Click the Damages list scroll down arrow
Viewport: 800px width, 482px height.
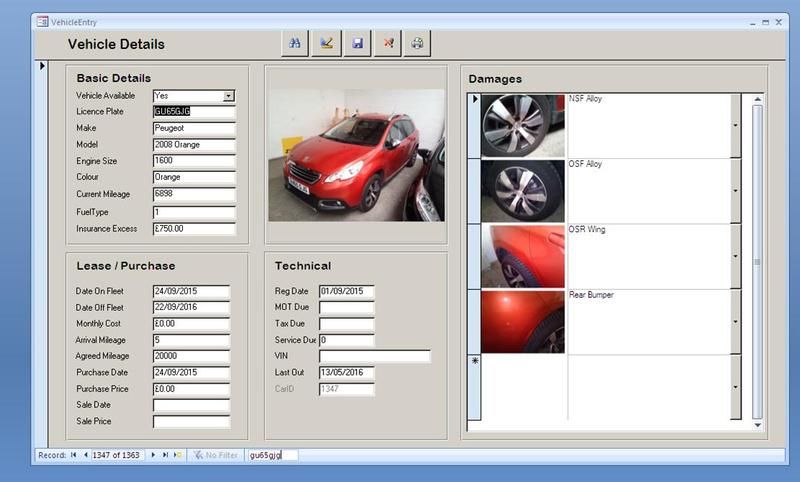758,425
